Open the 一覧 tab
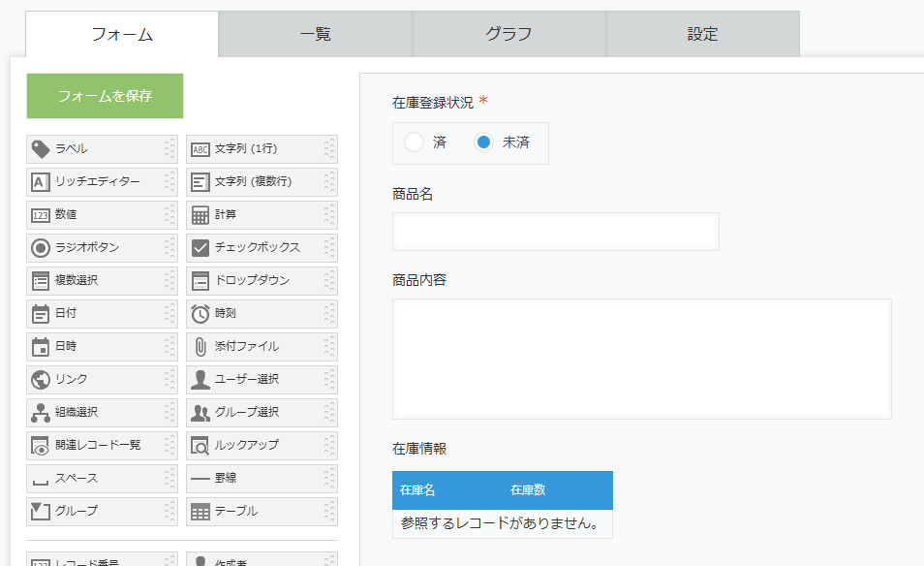The height and width of the screenshot is (566, 924). pyautogui.click(x=316, y=34)
